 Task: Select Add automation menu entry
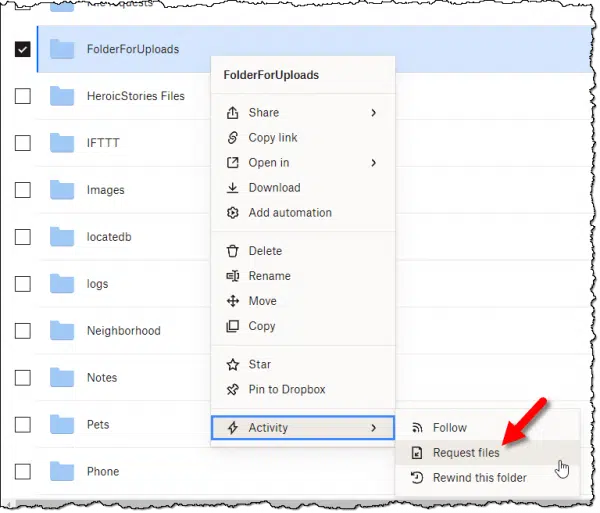303,213
